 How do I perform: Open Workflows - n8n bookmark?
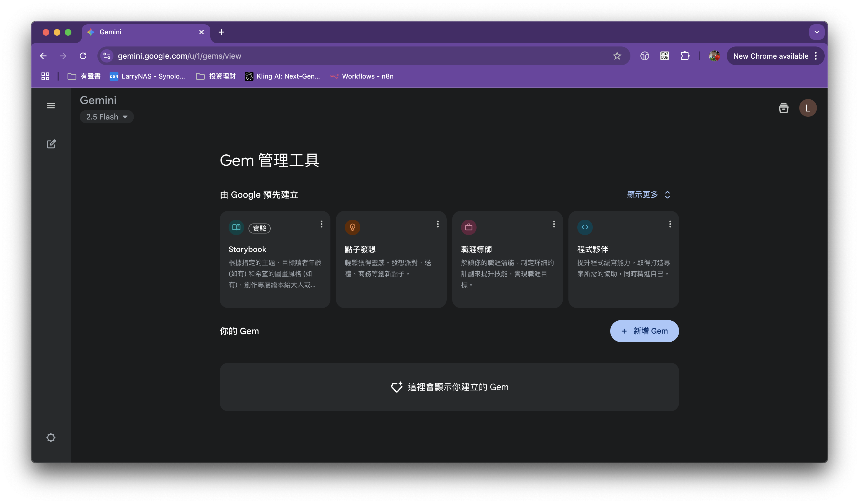pos(362,76)
